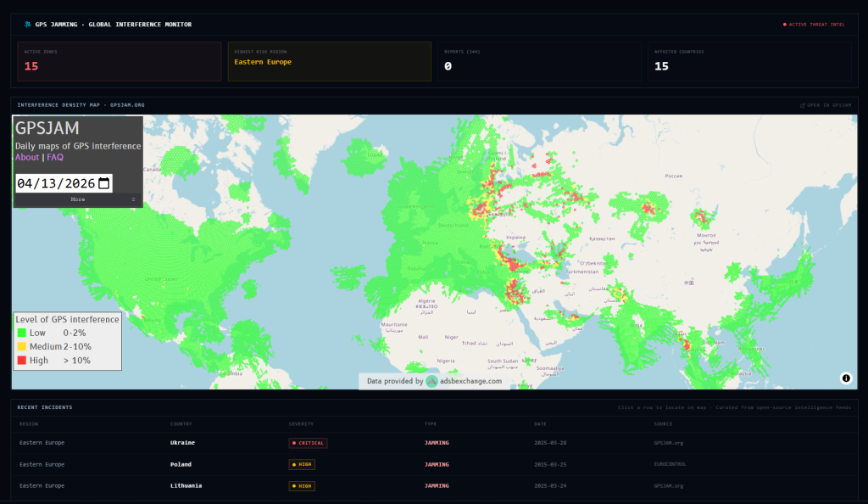868x504 pixels.
Task: Click Open in GPSJam link
Action: tap(828, 105)
